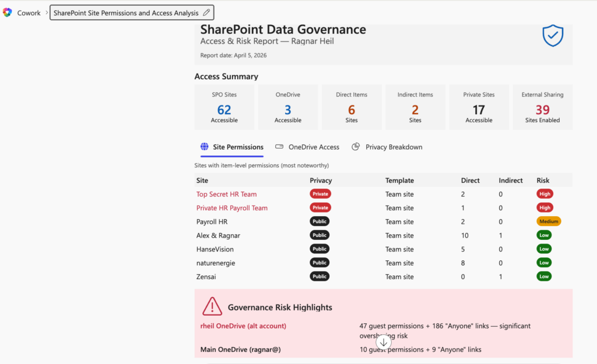Click the warning triangle in Governance Risk Highlights

pos(211,306)
